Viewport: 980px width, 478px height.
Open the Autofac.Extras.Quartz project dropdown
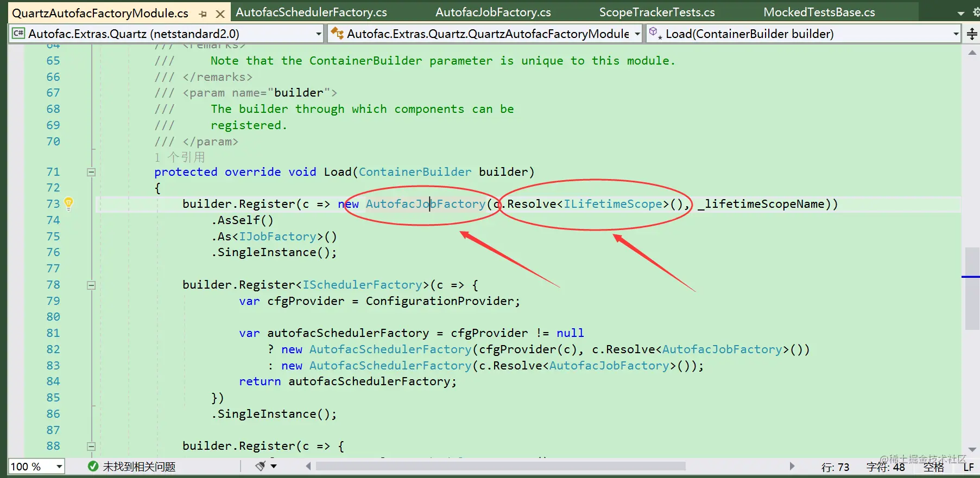coord(319,34)
